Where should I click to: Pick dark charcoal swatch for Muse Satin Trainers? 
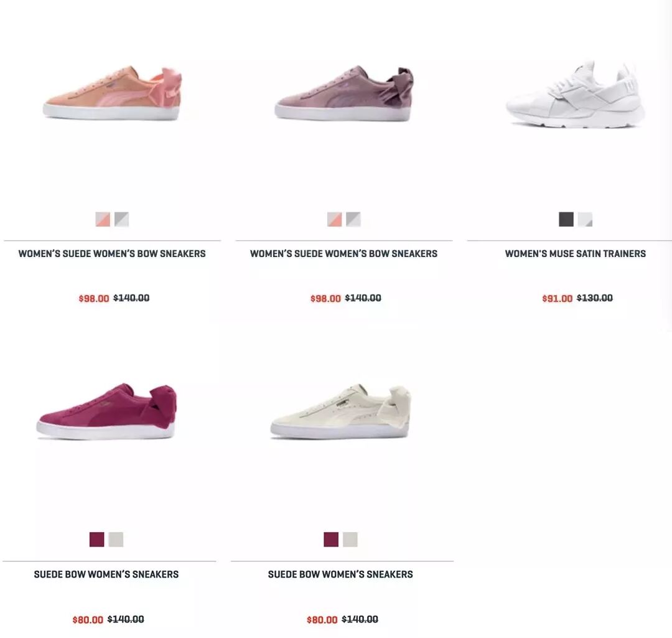point(566,219)
